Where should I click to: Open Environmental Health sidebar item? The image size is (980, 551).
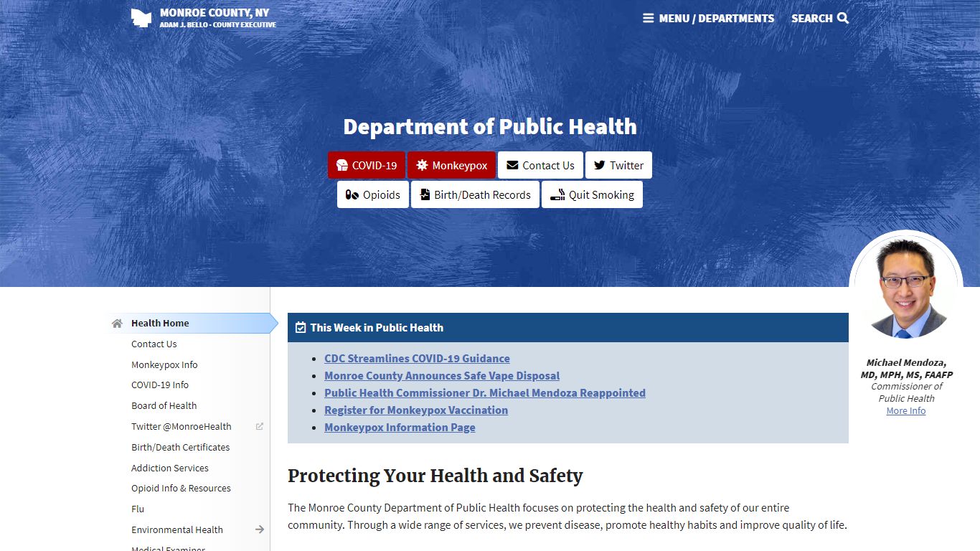coord(177,529)
